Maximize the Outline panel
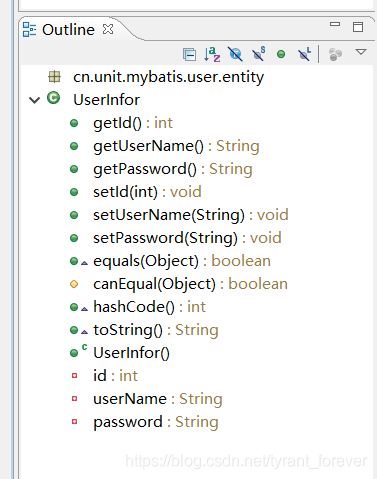Screen dimensions: 377x479 click(x=358, y=27)
